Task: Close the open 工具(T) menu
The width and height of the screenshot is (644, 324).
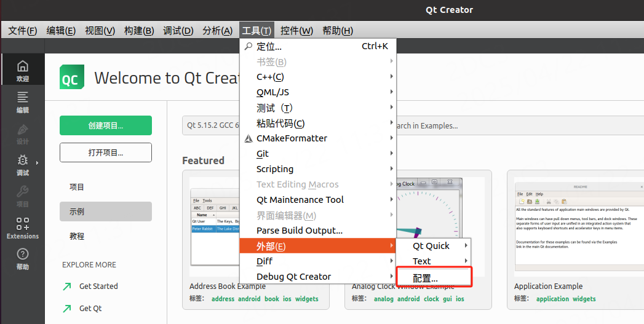Action: pyautogui.click(x=256, y=30)
